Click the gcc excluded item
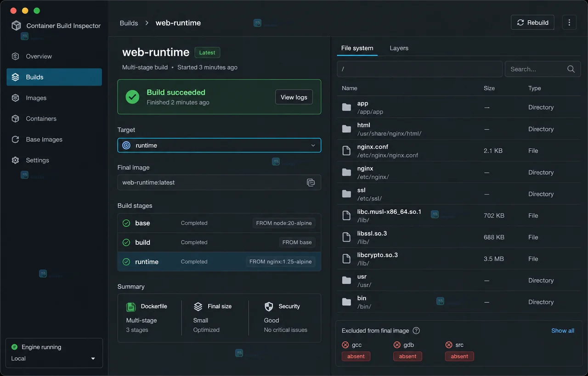This screenshot has height=376, width=588. pos(352,345)
